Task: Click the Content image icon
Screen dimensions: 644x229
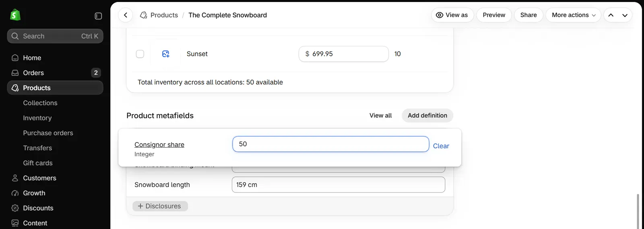Action: point(15,223)
